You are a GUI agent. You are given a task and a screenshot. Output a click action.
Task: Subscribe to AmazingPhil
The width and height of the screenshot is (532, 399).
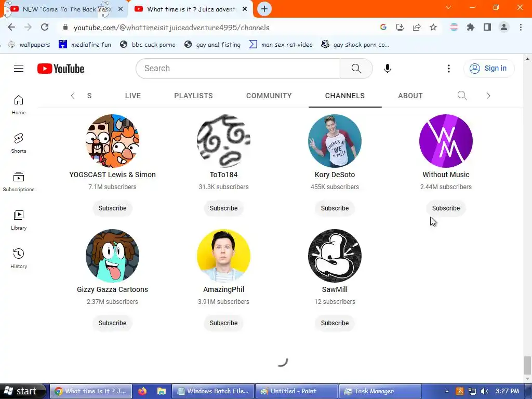click(x=223, y=323)
